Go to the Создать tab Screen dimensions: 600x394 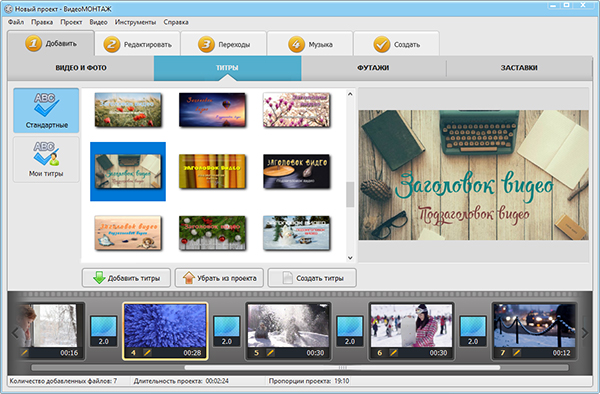396,44
